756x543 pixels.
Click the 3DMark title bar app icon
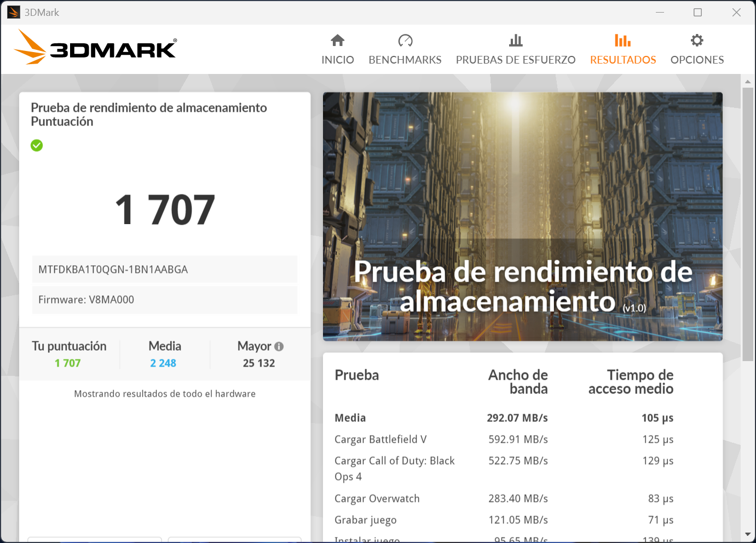[x=14, y=12]
